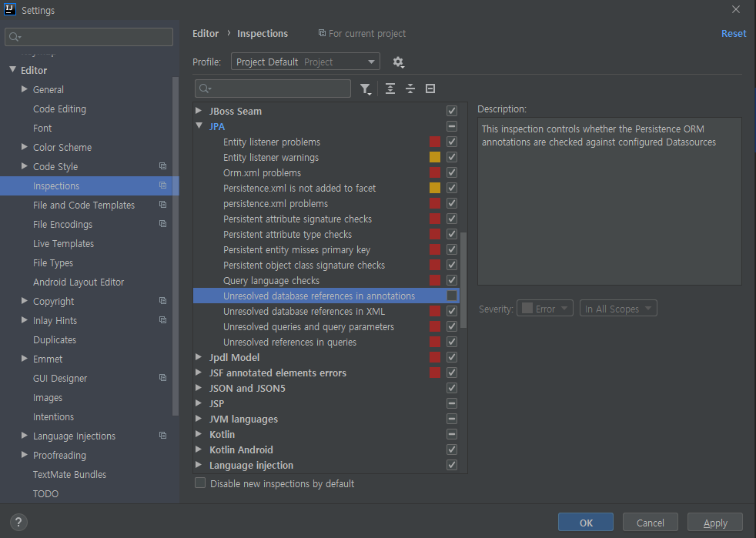Image resolution: width=756 pixels, height=538 pixels.
Task: Toggle the JBoss Seam group checkbox
Action: coord(452,111)
